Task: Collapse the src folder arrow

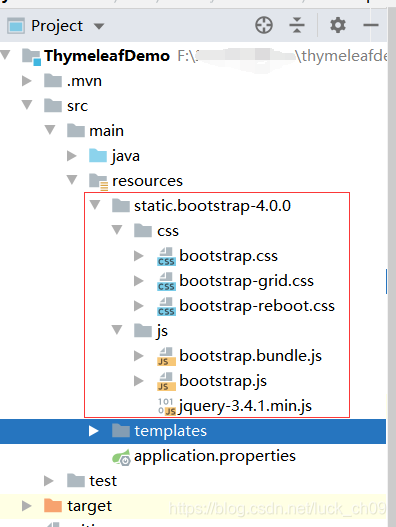Action: point(27,105)
